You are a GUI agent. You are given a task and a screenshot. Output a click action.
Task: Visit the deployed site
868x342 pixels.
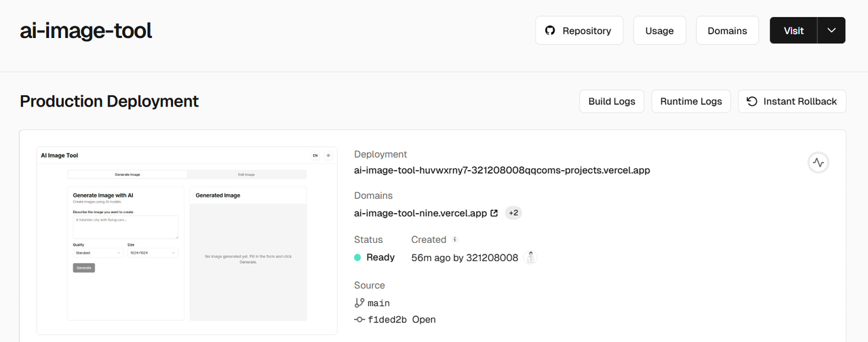point(793,31)
